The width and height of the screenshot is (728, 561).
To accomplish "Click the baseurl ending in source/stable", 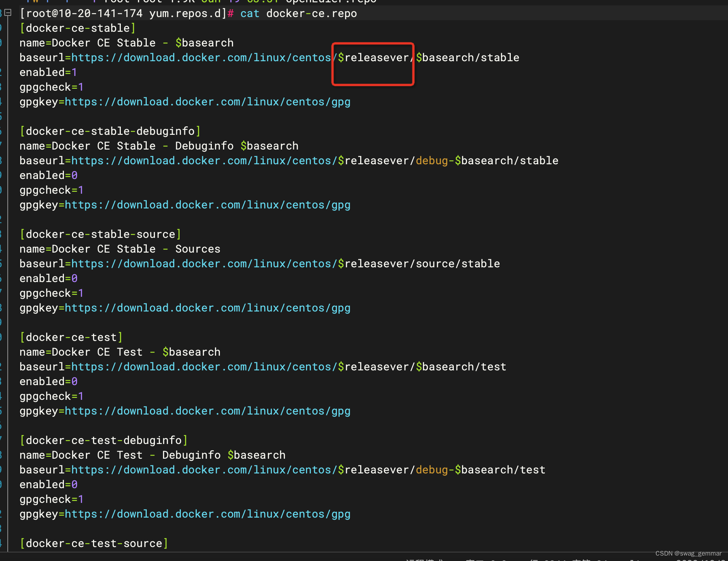I will click(260, 264).
